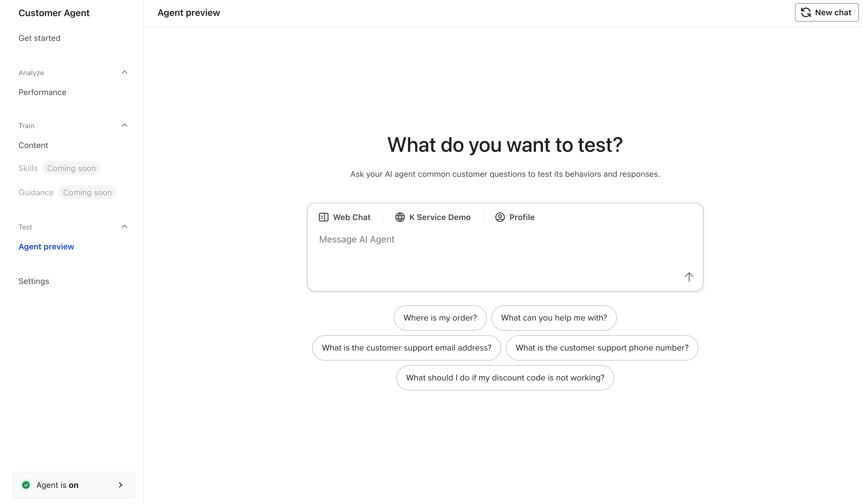The width and height of the screenshot is (863, 504).
Task: Click the Web Chat panel icon
Action: pyautogui.click(x=324, y=217)
